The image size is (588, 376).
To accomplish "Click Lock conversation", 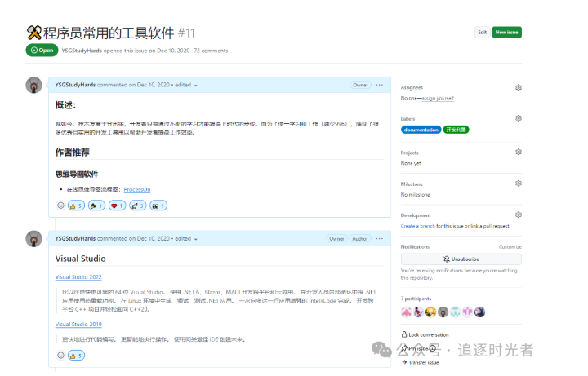I will 425,334.
